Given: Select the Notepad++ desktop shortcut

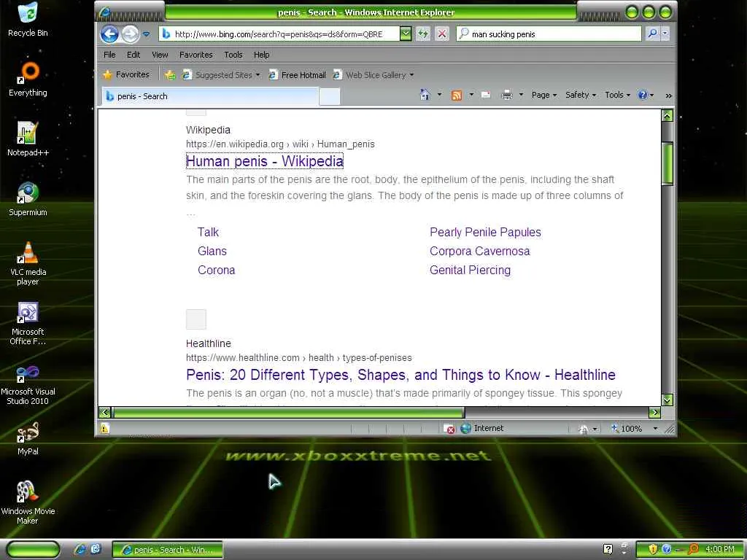Looking at the screenshot, I should [x=28, y=139].
